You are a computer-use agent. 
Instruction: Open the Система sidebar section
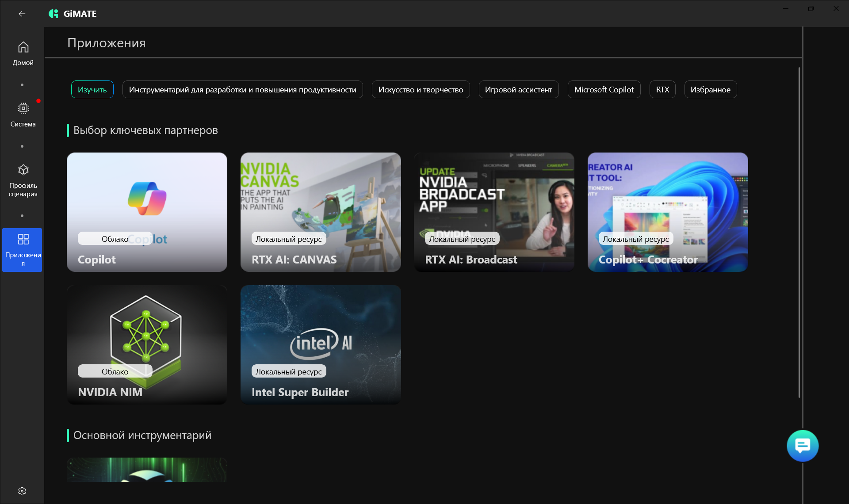(23, 115)
